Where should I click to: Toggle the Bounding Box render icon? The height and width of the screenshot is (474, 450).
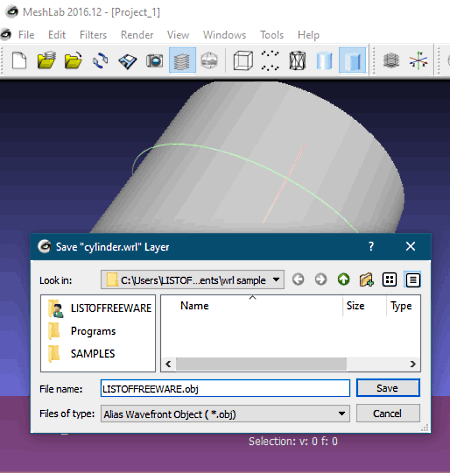pyautogui.click(x=243, y=60)
